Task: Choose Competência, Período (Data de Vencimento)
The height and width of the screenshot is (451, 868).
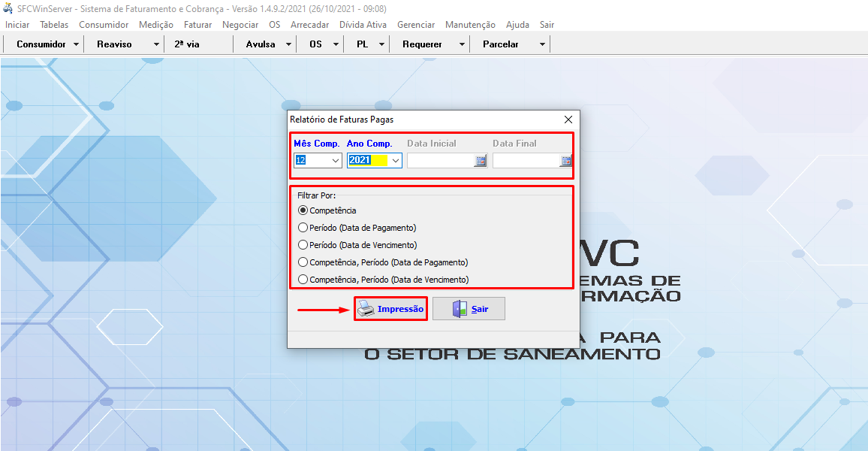Action: coord(303,280)
